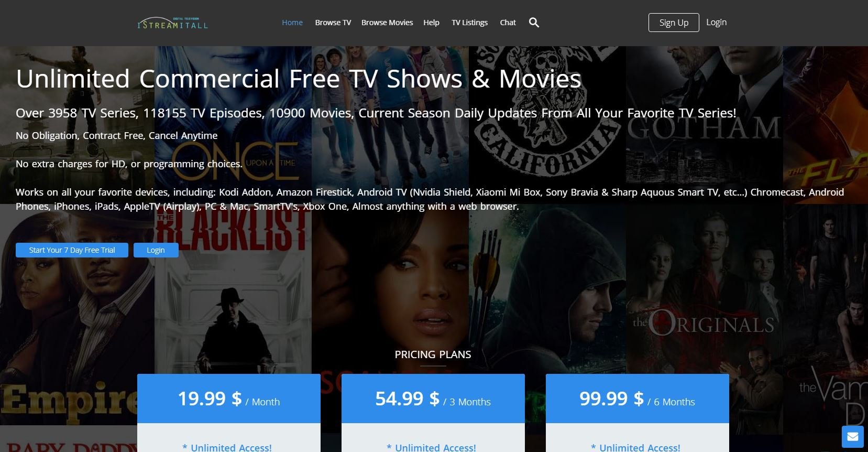Open the Browse TV menu item
The height and width of the screenshot is (452, 868).
click(x=333, y=23)
